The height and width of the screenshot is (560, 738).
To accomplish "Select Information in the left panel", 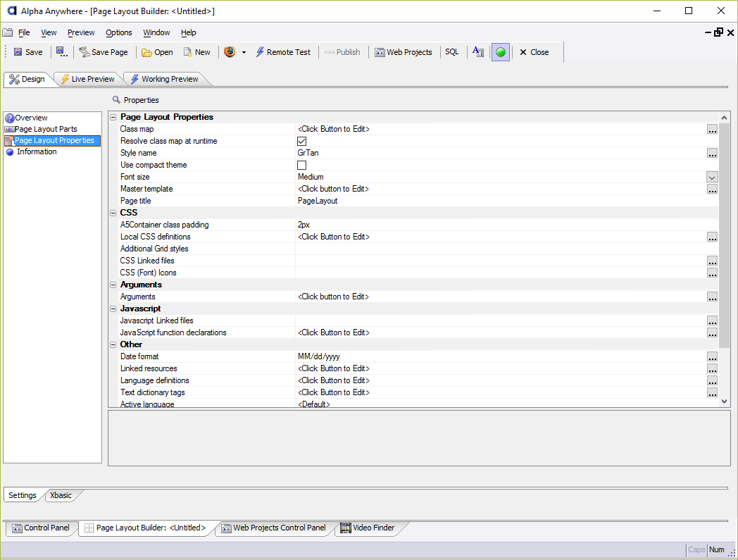I will click(31, 151).
